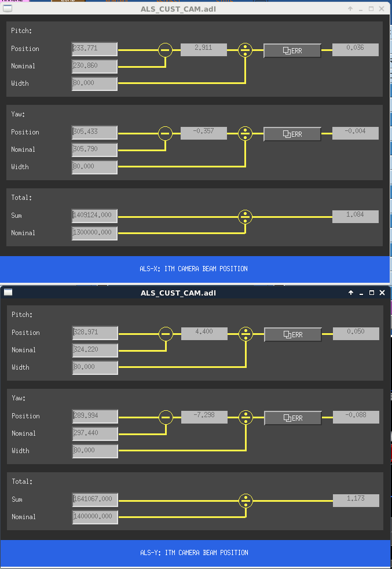Select the ALS-Y Yaw Nominal field 297.440
This screenshot has height=569, width=392.
[x=95, y=434]
